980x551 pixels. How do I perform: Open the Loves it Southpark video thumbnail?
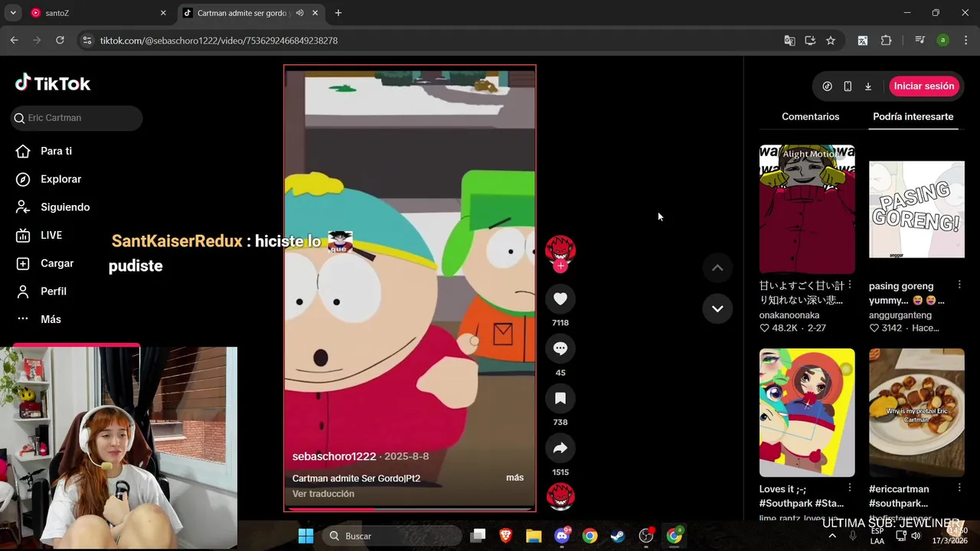[x=807, y=412]
